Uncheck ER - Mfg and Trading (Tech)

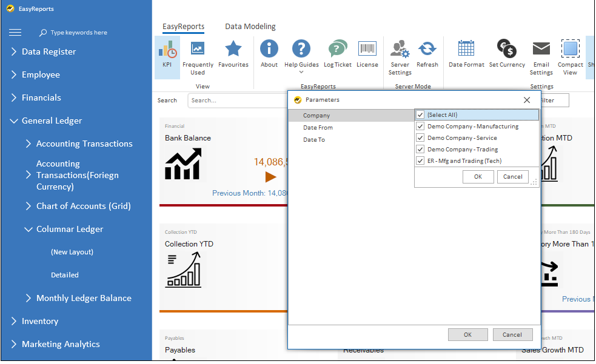[x=420, y=160]
